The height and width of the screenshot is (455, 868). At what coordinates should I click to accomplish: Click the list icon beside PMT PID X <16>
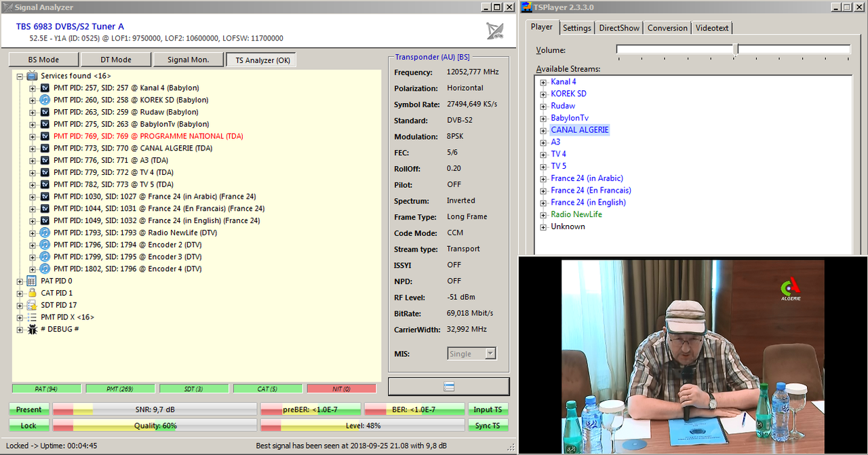click(x=32, y=317)
